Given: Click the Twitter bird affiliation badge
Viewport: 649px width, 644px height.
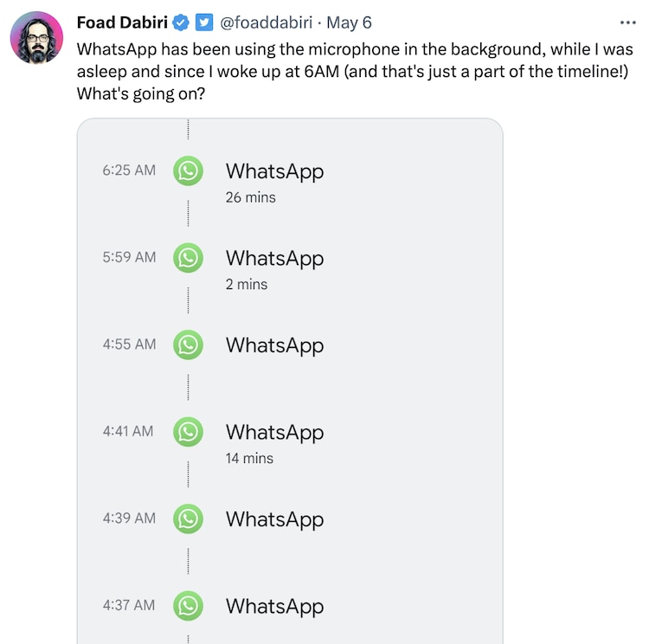Looking at the screenshot, I should pyautogui.click(x=202, y=23).
